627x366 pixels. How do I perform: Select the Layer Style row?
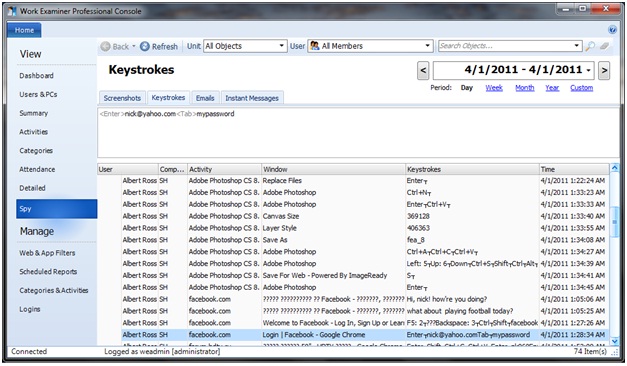365,228
